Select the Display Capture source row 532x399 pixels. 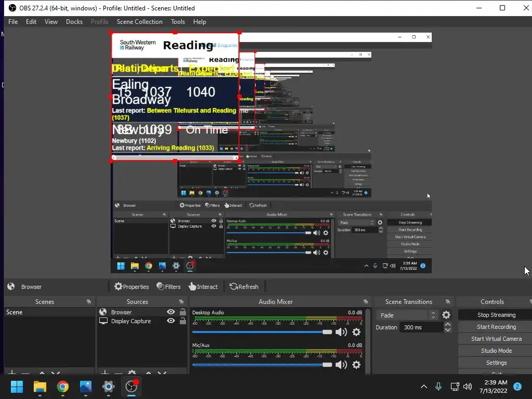pos(142,321)
